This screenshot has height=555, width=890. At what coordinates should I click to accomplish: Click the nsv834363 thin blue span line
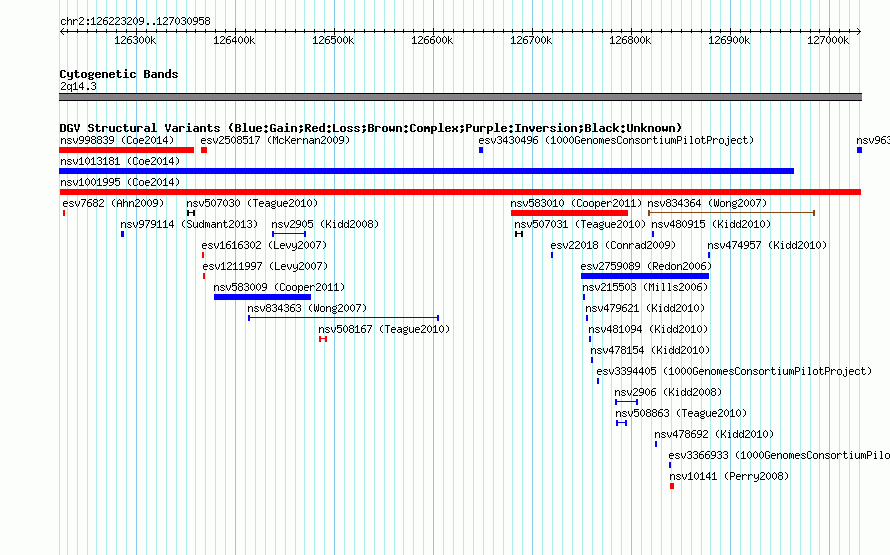(x=343, y=318)
